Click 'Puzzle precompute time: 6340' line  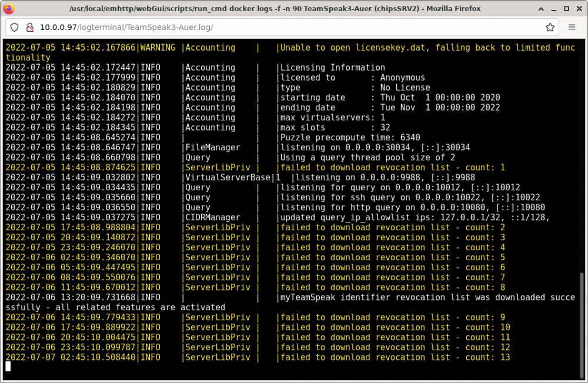point(213,137)
